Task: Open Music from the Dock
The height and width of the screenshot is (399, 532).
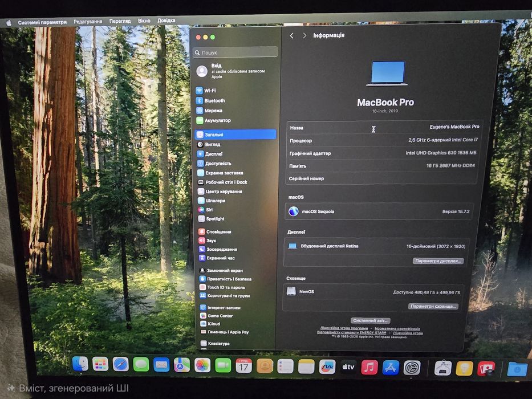Action: pos(369,368)
